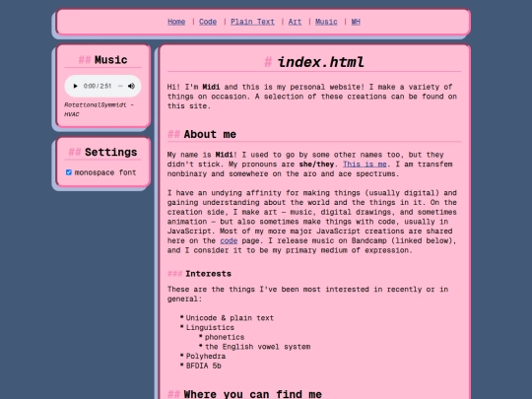Visit the Art navigation link
Viewport: 532px width, 399px height.
point(295,22)
